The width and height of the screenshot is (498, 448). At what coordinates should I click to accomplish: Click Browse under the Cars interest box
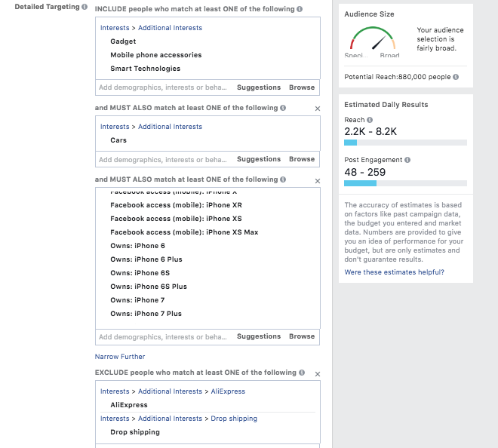pos(302,159)
